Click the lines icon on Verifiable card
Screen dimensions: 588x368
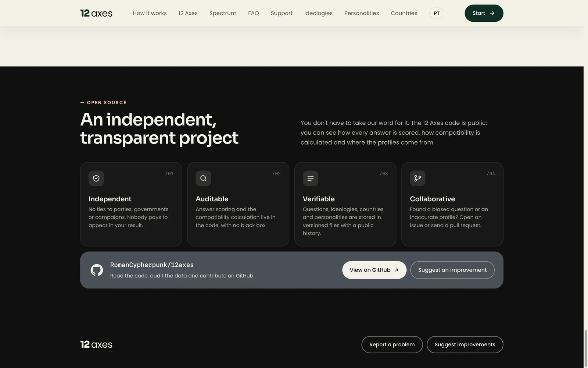point(311,178)
